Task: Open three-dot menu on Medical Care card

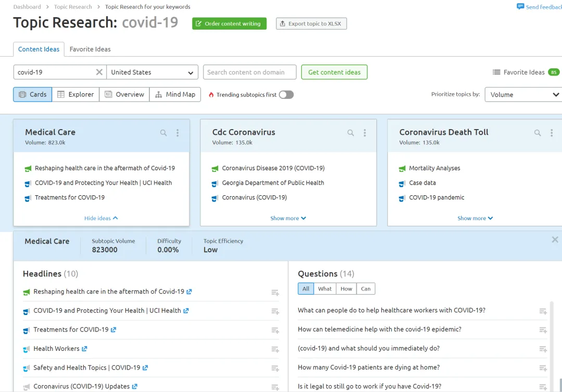Action: point(177,133)
